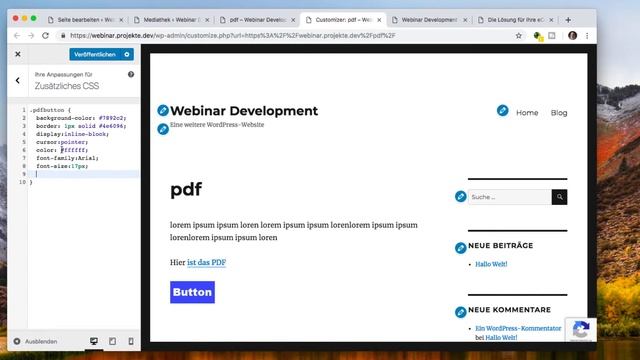Open a new browser tab with the plus button

(568, 20)
